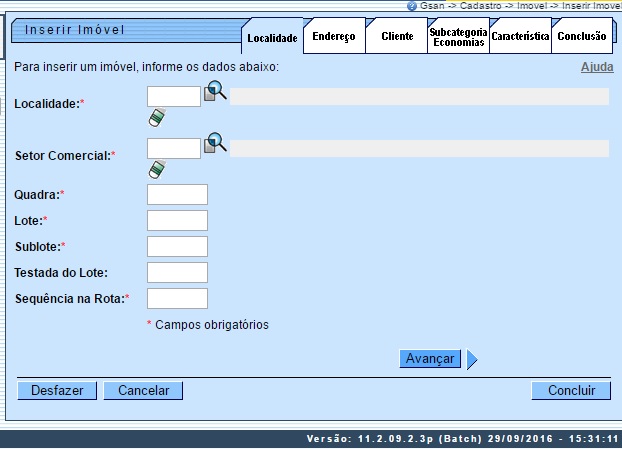Open the Ajuda help link
Screen dimensions: 622x449
(x=597, y=67)
